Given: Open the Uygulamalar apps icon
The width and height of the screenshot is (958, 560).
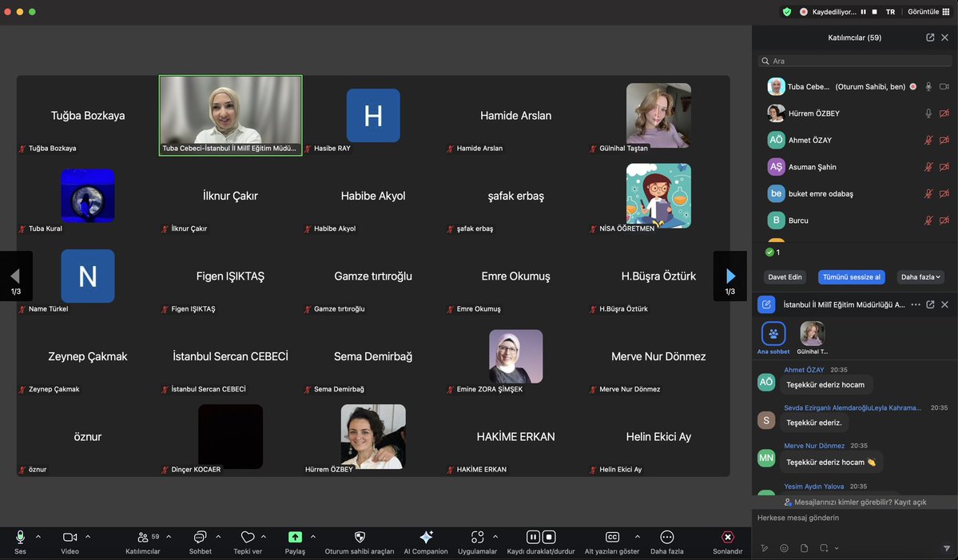Looking at the screenshot, I should click(477, 537).
